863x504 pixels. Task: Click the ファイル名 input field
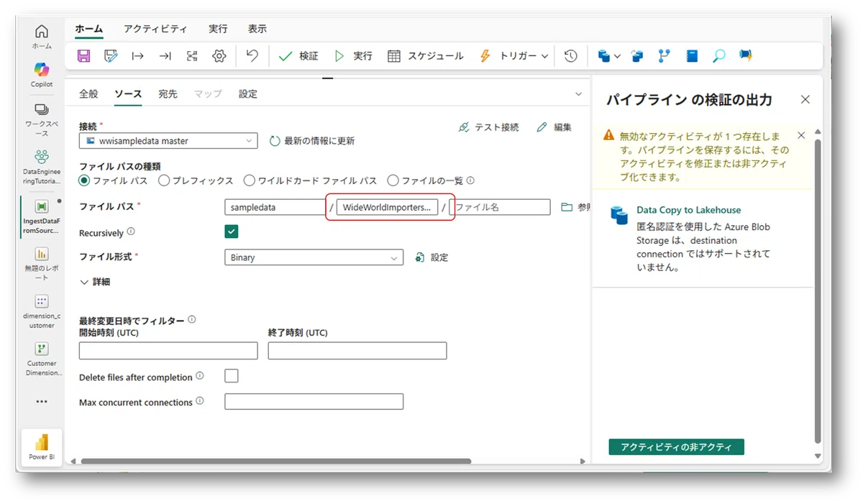tap(500, 207)
